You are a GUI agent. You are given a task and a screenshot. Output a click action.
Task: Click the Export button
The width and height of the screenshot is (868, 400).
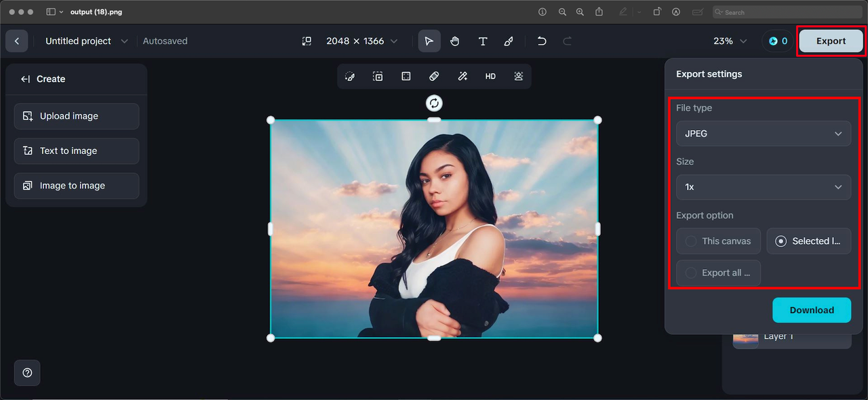831,41
